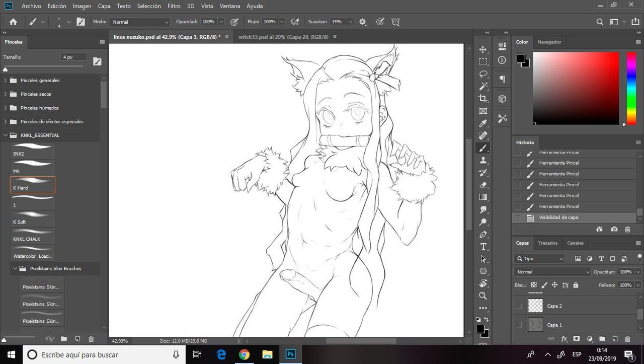The width and height of the screenshot is (644, 364).
Task: Collapse the KNKL_ESSENTIAL brush folder
Action: [x=6, y=135]
